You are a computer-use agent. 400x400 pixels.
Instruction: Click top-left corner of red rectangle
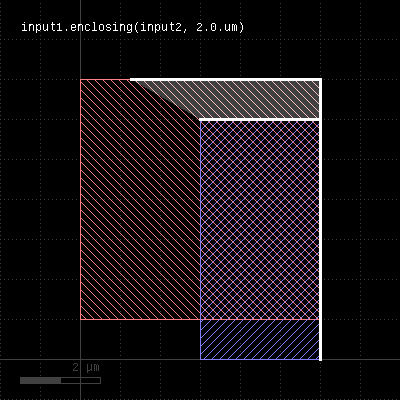(80, 79)
